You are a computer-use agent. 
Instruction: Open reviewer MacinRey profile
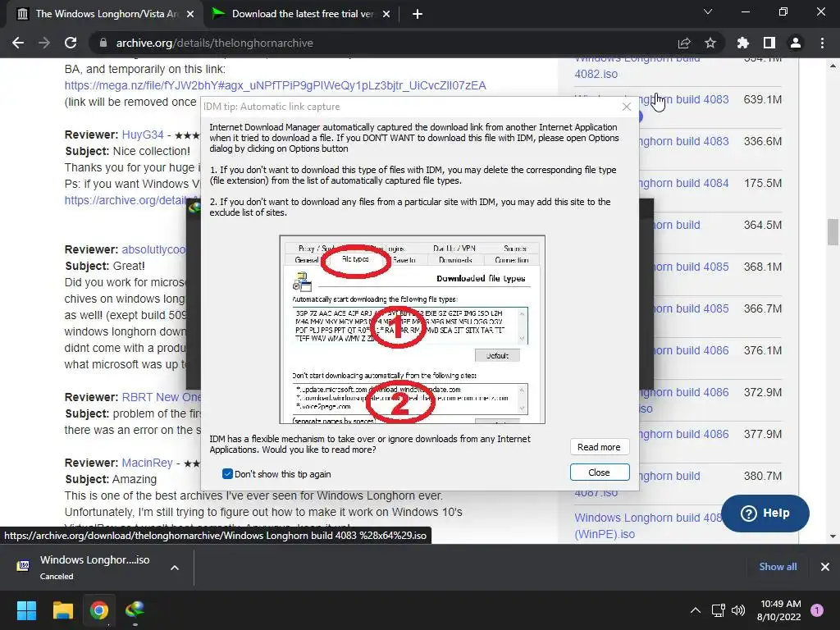(x=148, y=463)
